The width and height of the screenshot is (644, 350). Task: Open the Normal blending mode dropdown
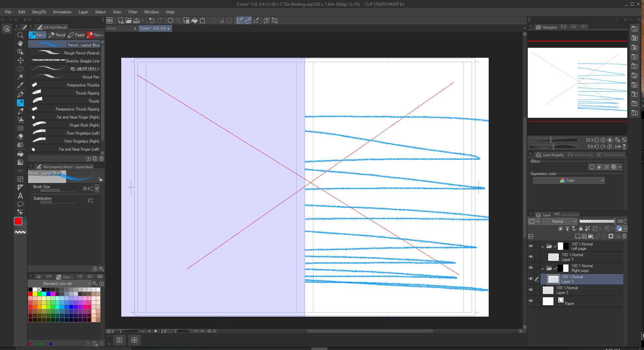(x=559, y=221)
